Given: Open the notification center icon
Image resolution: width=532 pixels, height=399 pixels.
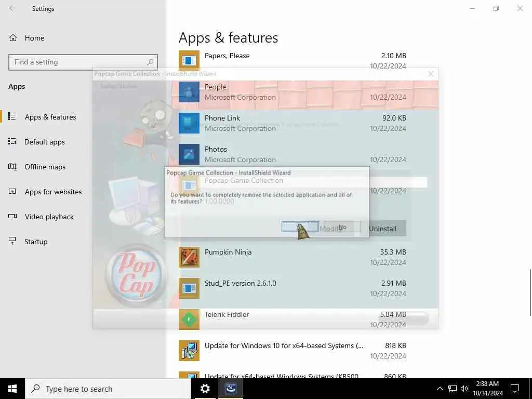Looking at the screenshot, I should point(515,389).
